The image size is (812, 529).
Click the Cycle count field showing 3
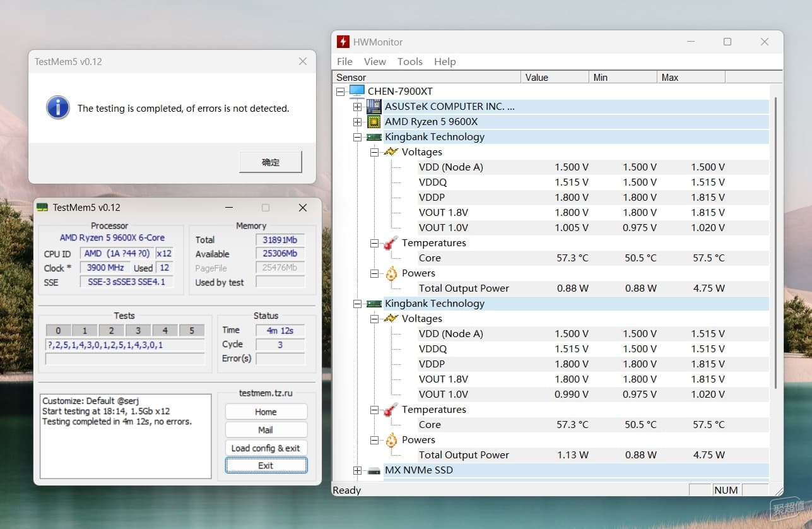pyautogui.click(x=281, y=345)
